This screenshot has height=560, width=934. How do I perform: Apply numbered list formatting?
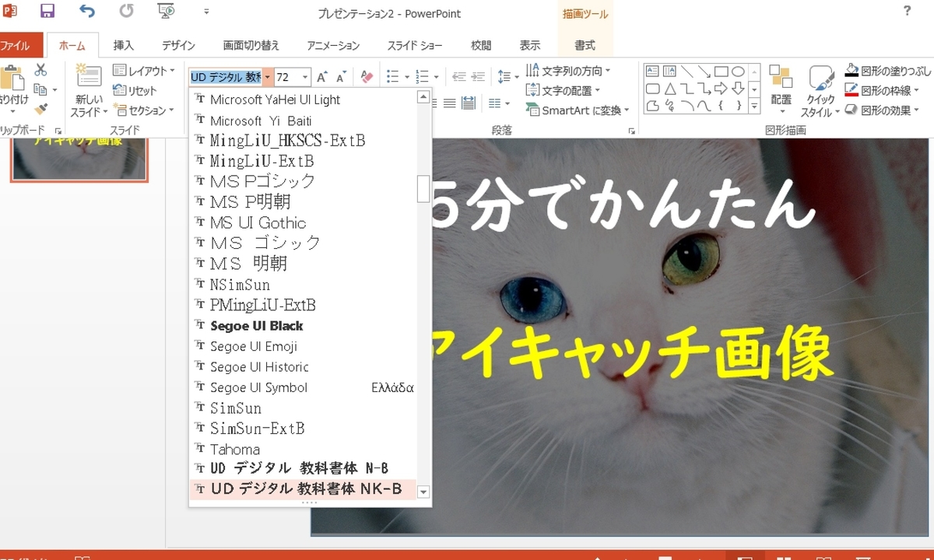(422, 77)
